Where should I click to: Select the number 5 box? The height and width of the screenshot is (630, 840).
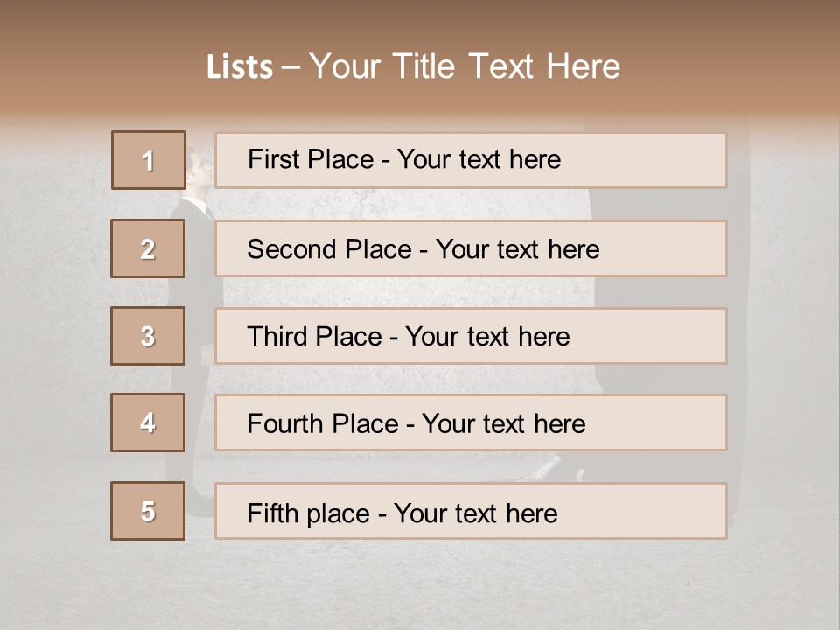coord(148,511)
